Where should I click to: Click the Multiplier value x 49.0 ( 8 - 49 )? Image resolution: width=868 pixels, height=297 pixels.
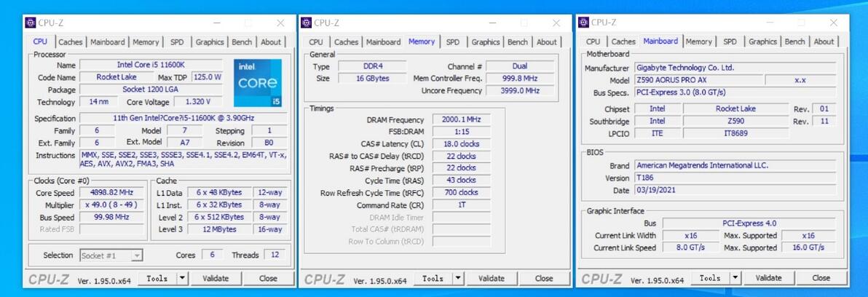111,205
